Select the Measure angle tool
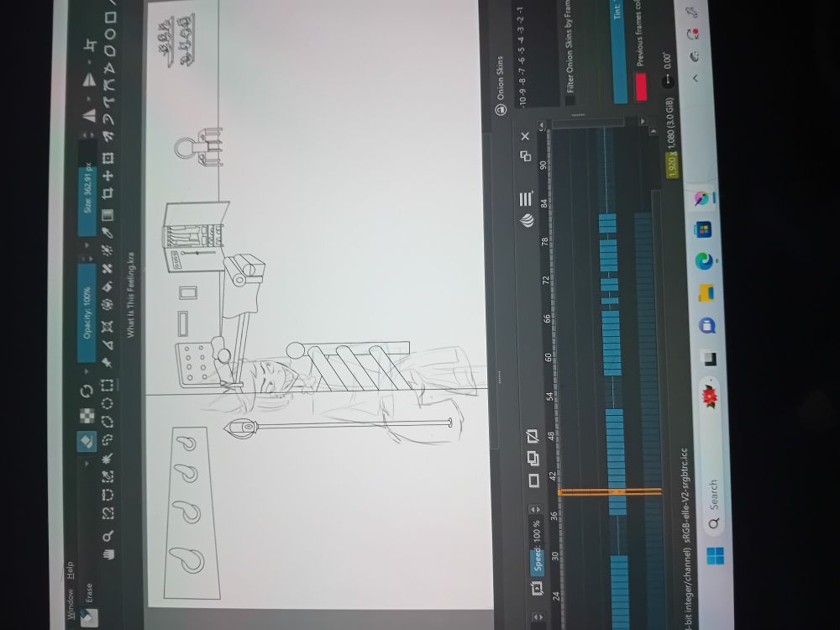 (x=108, y=344)
